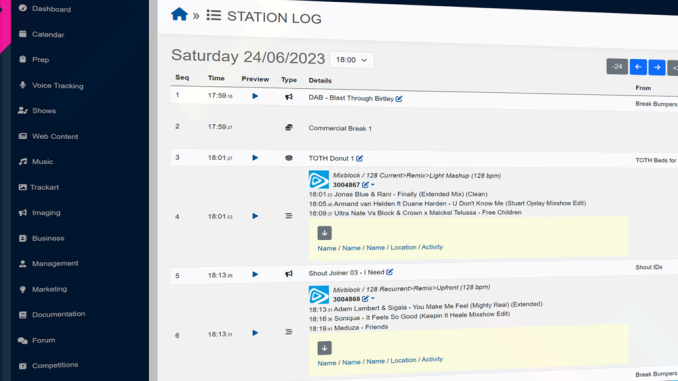Click the Name / Name / Name / Location / Activity link in row 4

point(380,247)
